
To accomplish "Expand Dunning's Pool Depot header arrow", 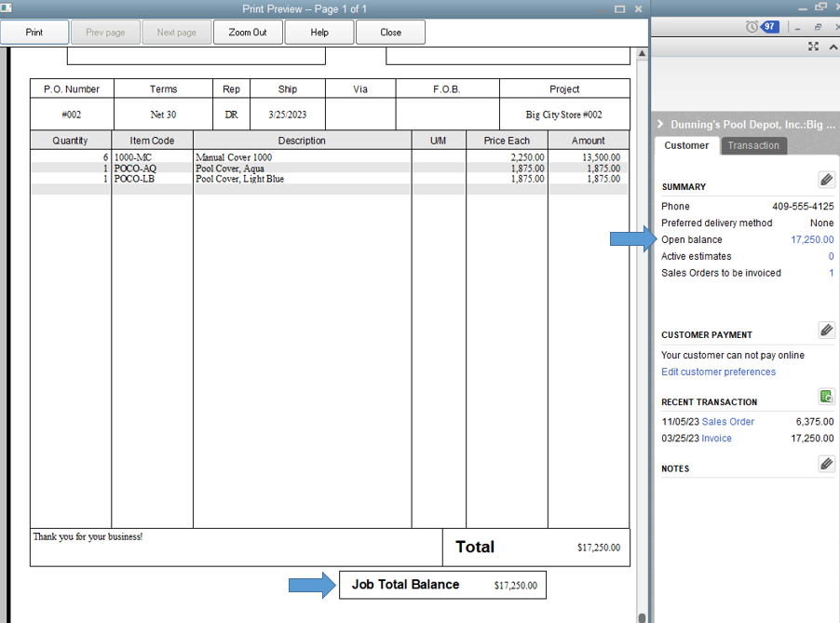I will pos(660,124).
